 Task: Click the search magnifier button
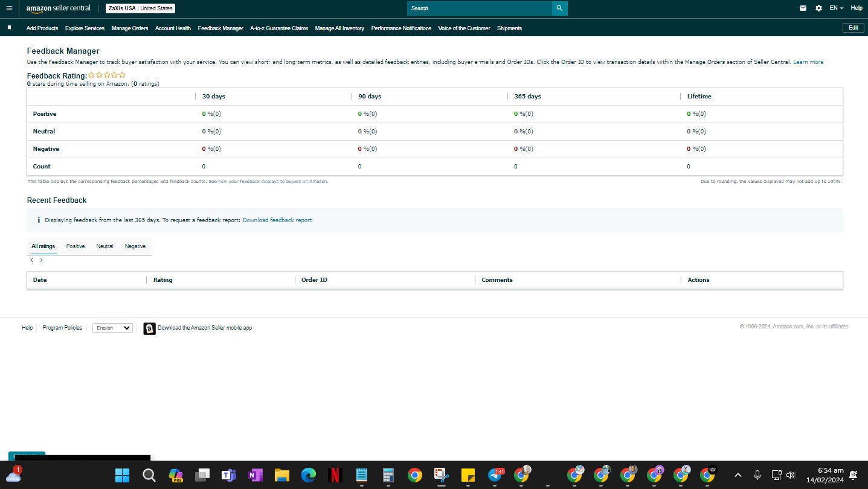tap(559, 8)
